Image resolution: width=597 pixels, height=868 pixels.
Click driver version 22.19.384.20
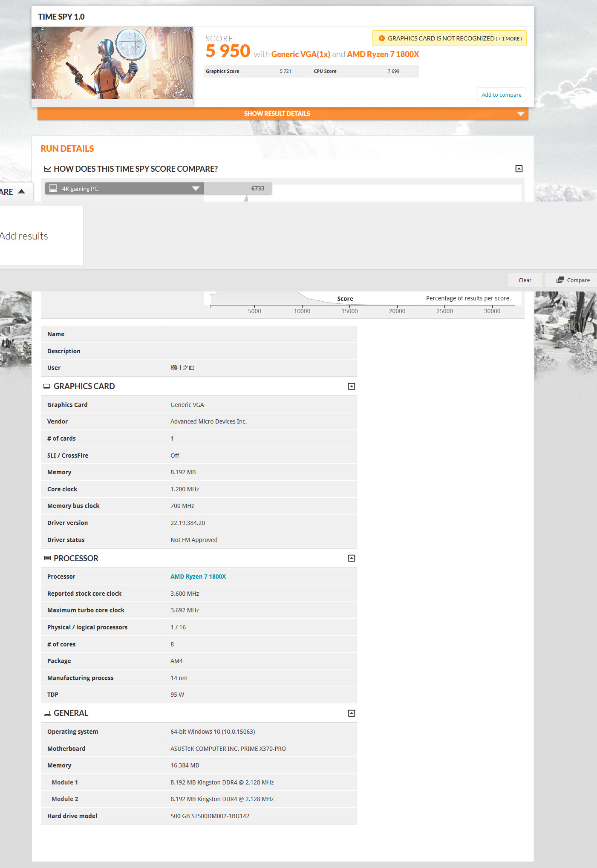tap(188, 523)
